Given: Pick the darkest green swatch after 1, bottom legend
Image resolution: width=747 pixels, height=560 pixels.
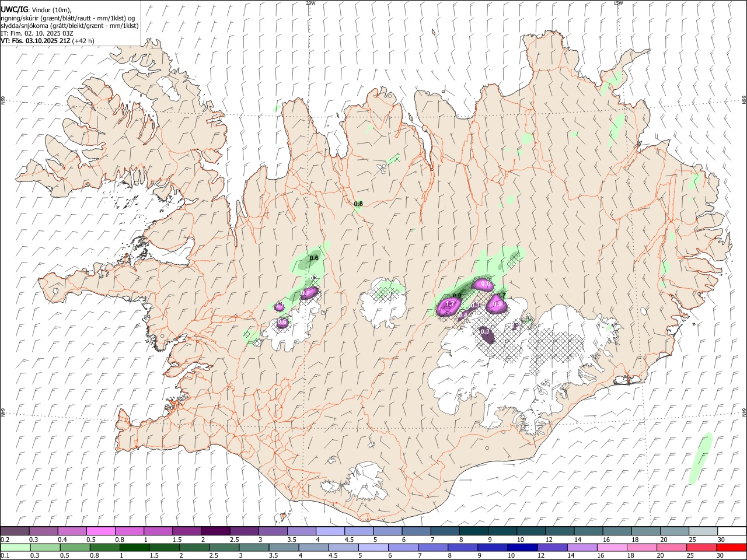Looking at the screenshot, I should click(x=134, y=547).
